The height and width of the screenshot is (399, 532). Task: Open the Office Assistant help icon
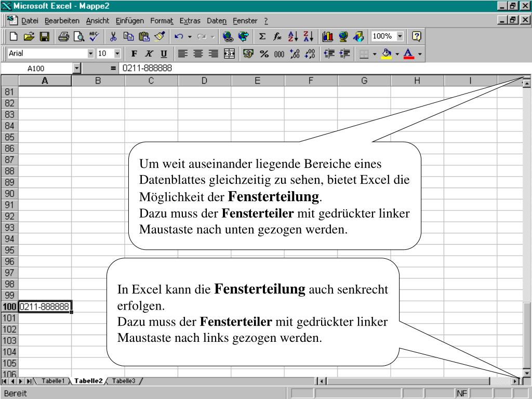pyautogui.click(x=417, y=36)
